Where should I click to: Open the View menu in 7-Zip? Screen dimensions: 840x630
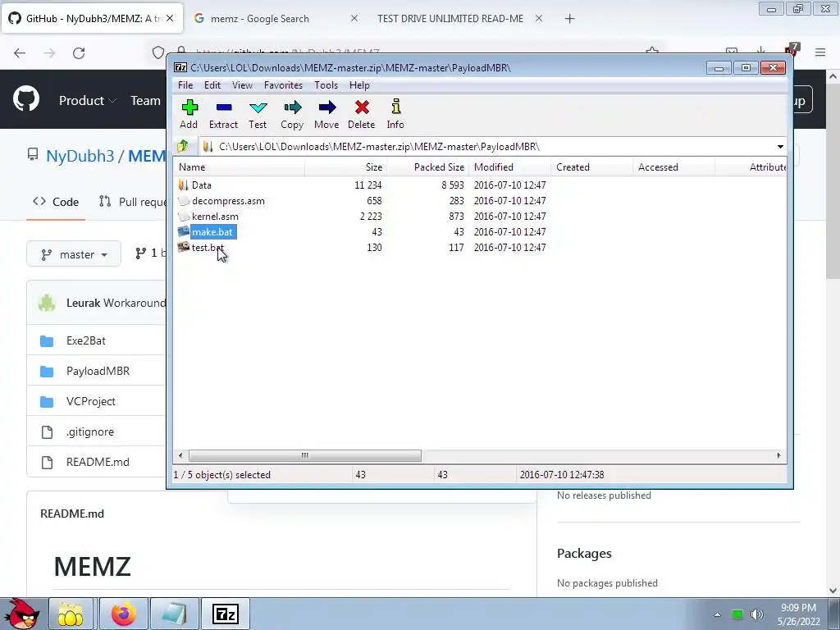click(242, 85)
